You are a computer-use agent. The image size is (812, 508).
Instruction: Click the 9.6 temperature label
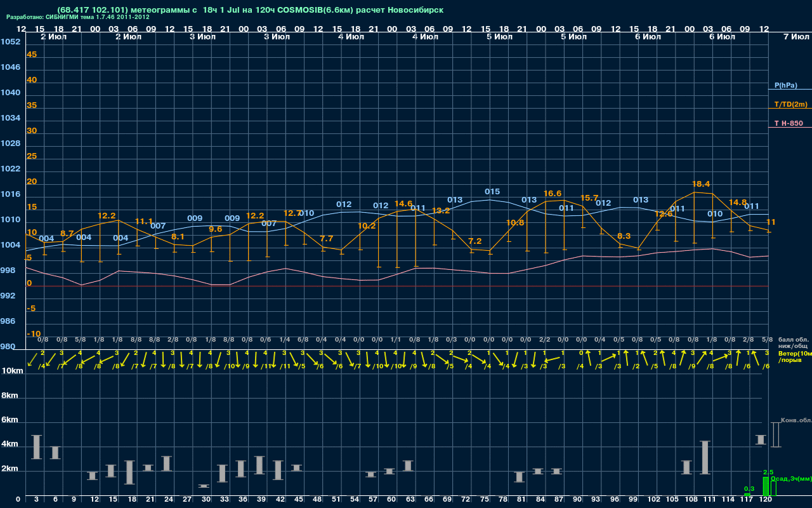(x=216, y=229)
